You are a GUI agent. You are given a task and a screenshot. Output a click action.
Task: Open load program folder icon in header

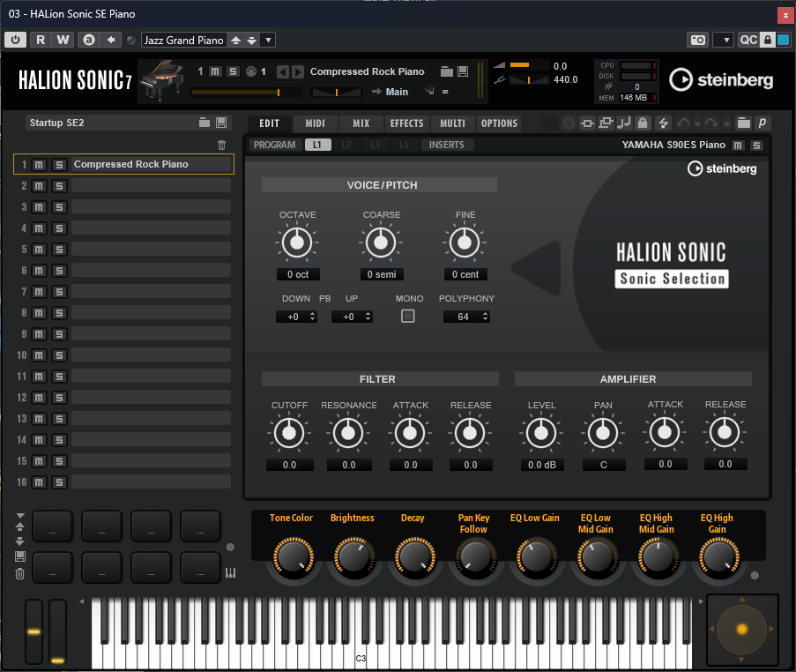click(x=447, y=71)
